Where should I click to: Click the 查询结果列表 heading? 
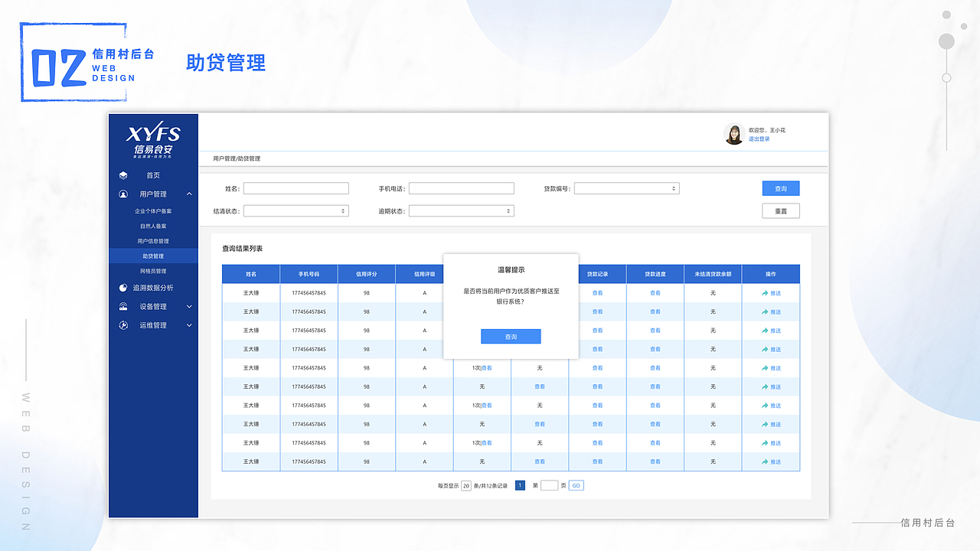(242, 249)
